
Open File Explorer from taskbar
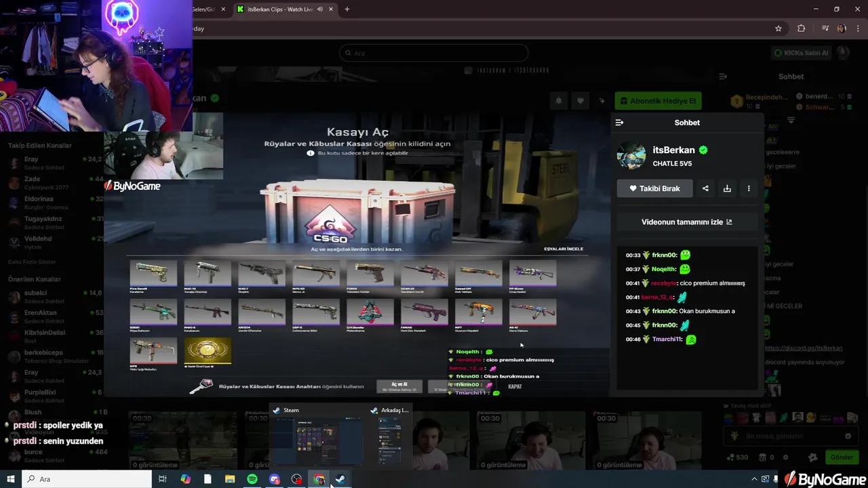coord(230,479)
